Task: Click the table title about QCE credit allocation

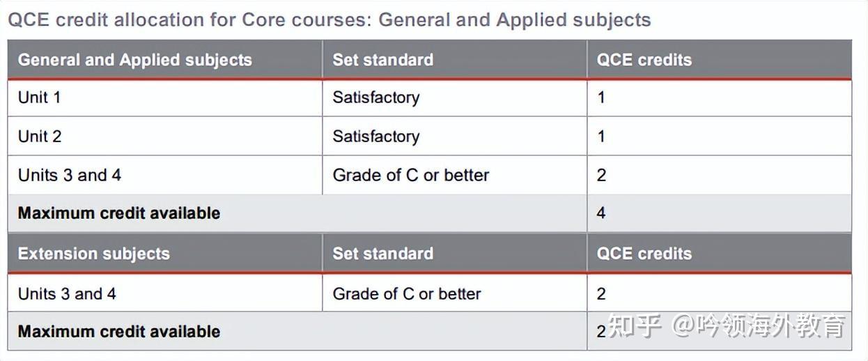Action: coord(329,20)
